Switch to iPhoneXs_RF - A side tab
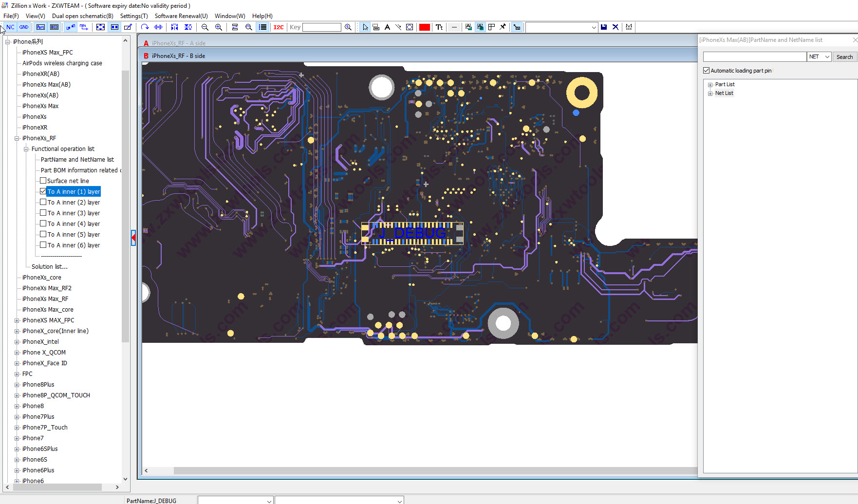This screenshot has width=858, height=504. click(178, 43)
